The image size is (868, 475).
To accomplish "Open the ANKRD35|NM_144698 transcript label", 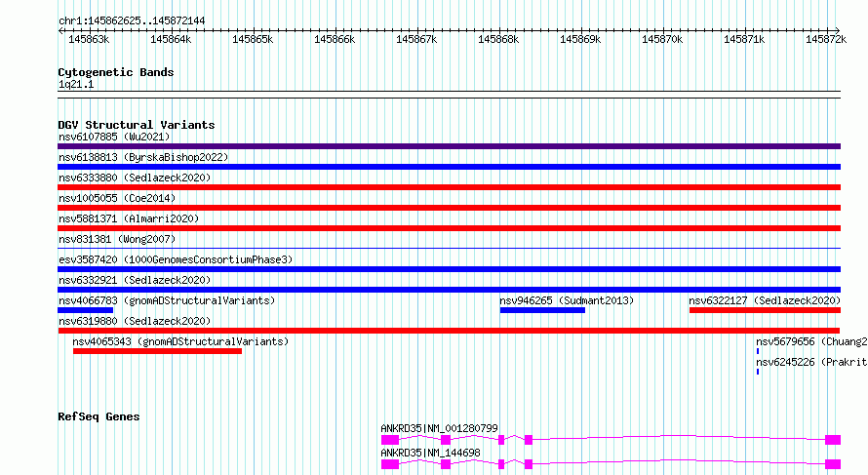I will 430,453.
